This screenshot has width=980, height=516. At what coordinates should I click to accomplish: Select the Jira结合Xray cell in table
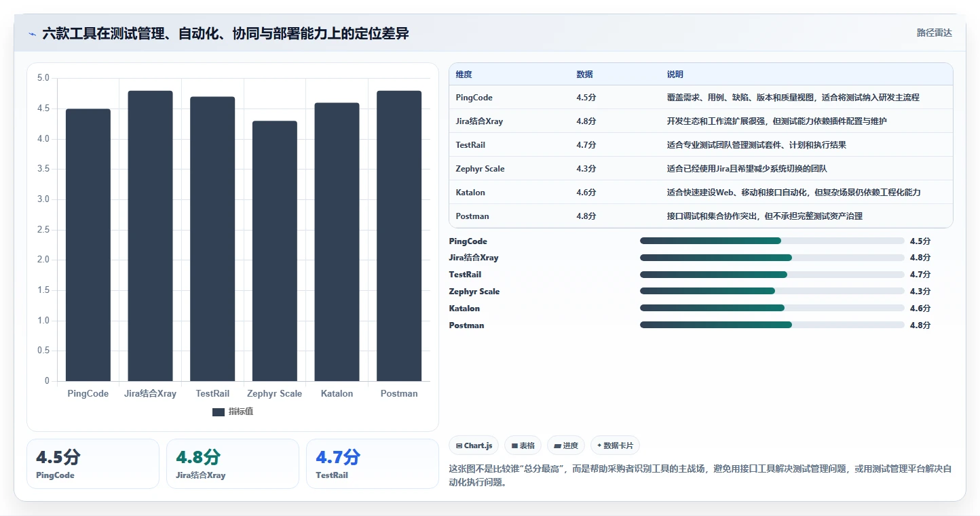(480, 121)
